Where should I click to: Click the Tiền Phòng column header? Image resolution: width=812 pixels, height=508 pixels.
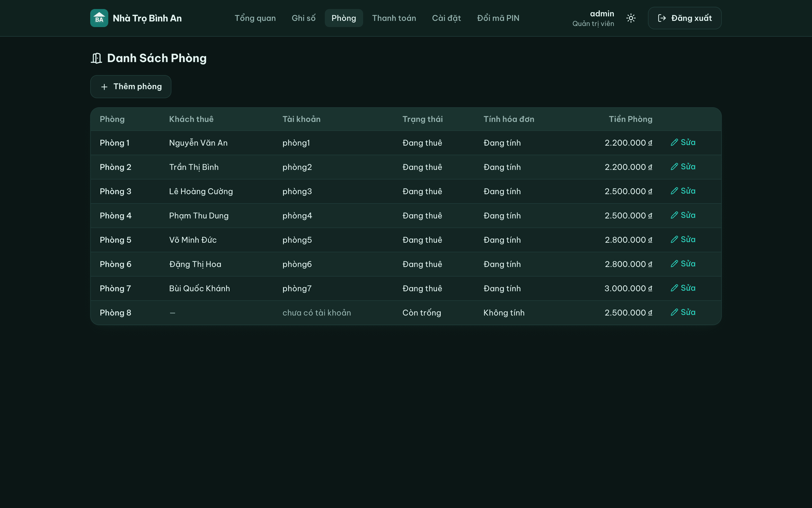pyautogui.click(x=630, y=119)
